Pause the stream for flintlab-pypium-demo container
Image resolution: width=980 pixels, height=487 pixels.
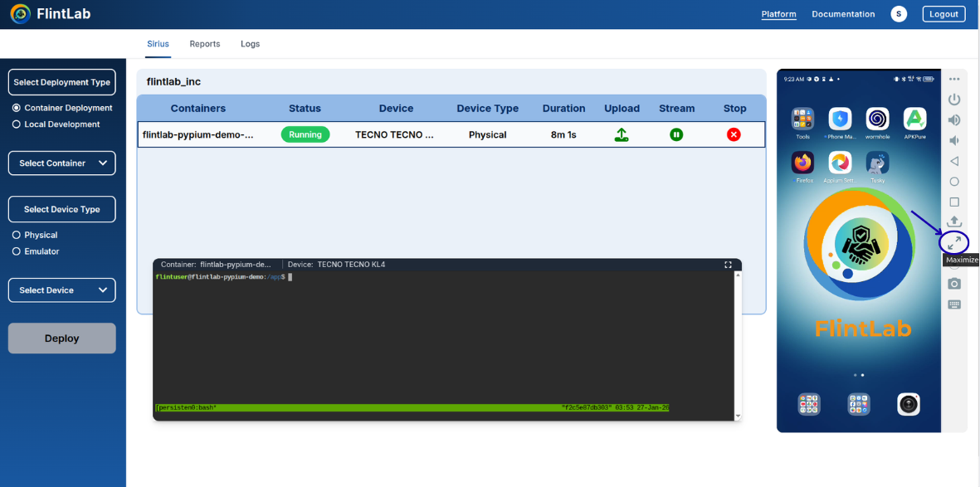tap(676, 134)
